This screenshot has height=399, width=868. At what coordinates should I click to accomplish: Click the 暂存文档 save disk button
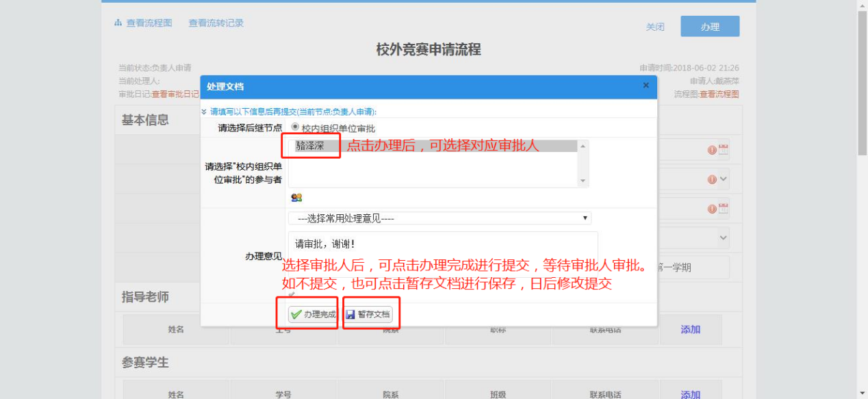[368, 314]
